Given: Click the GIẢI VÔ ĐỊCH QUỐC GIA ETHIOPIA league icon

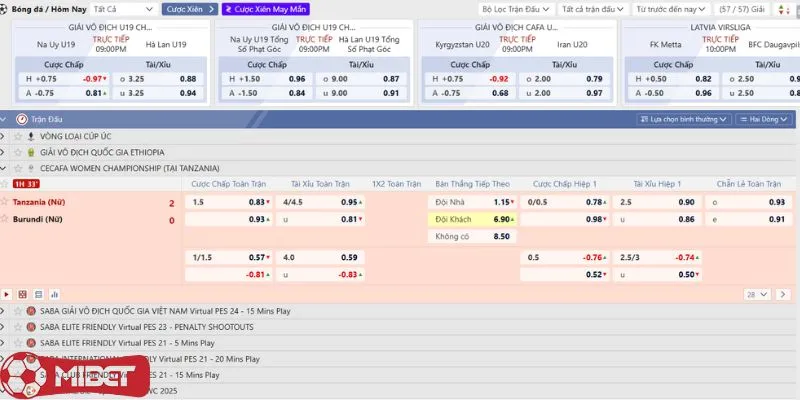Looking at the screenshot, I should [x=29, y=152].
